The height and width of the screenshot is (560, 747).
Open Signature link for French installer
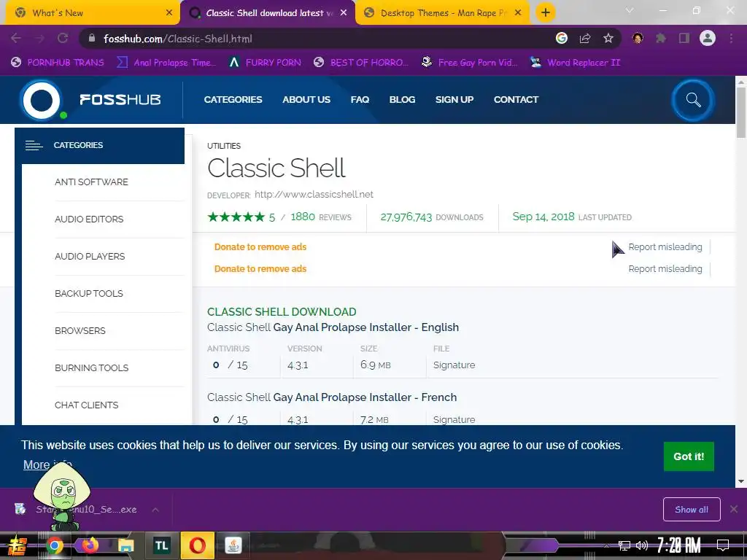point(454,419)
